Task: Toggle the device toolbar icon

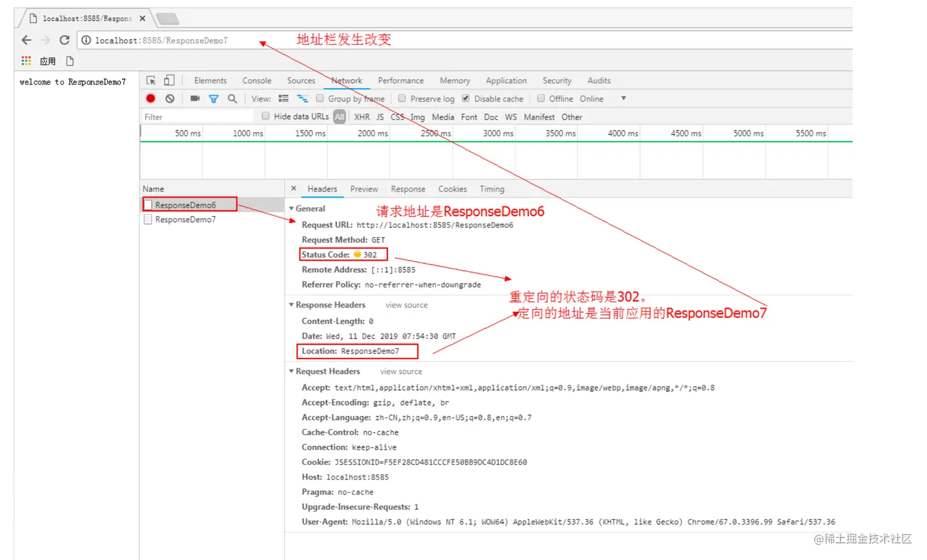Action: click(169, 80)
